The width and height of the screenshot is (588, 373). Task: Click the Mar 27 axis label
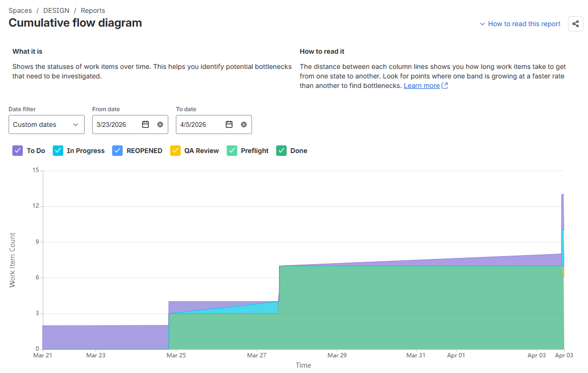click(x=256, y=355)
